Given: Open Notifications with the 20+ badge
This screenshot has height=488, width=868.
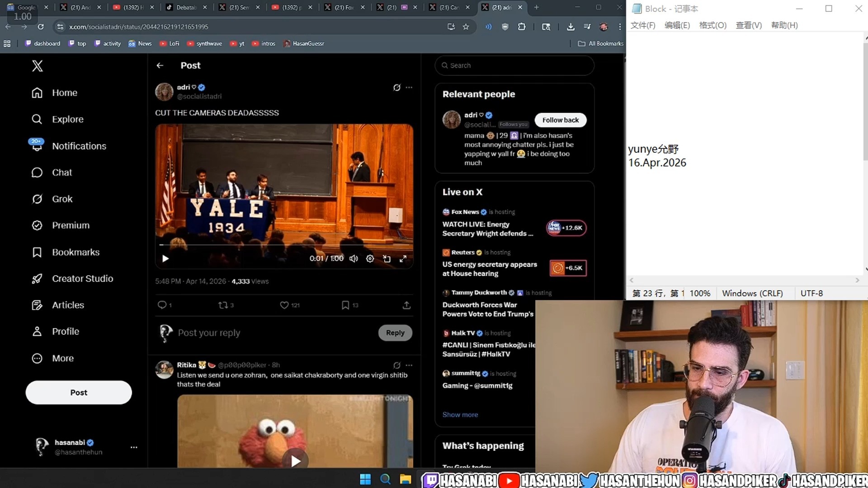Looking at the screenshot, I should (69, 145).
